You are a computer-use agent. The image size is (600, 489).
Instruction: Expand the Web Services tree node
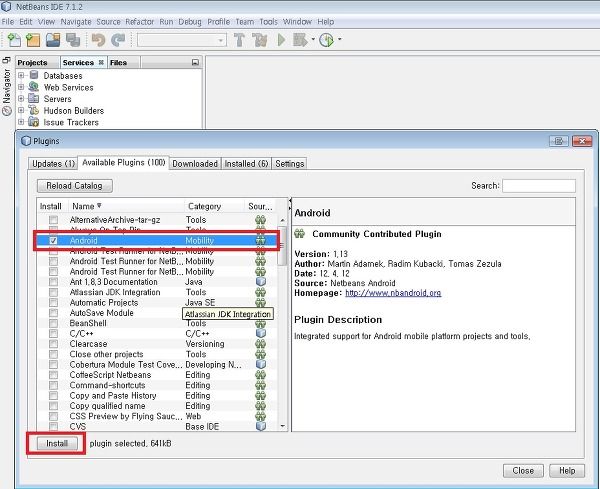[21, 87]
